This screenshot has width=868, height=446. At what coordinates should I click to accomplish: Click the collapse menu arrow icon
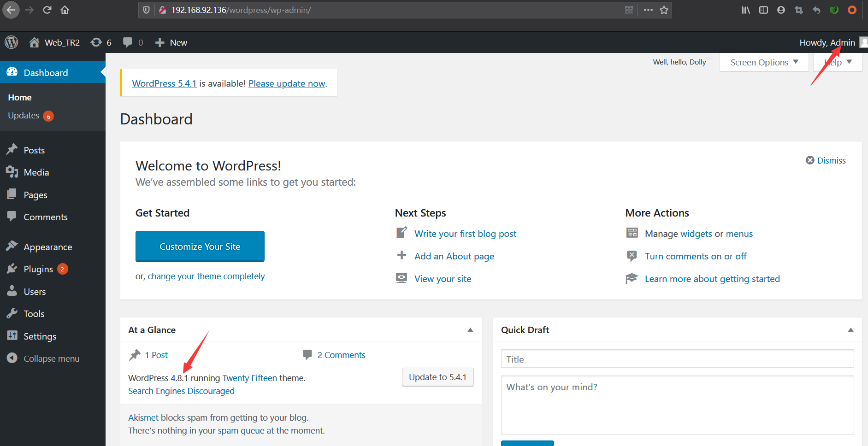12,358
